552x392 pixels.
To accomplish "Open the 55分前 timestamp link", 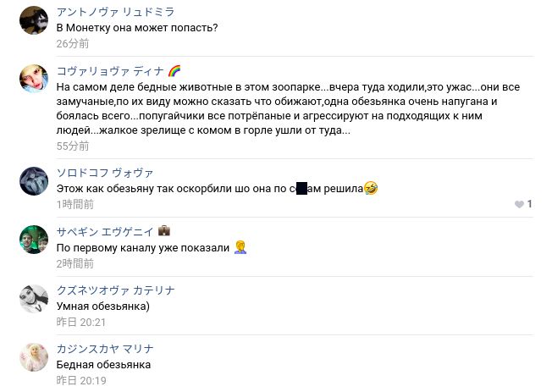I will 73,146.
